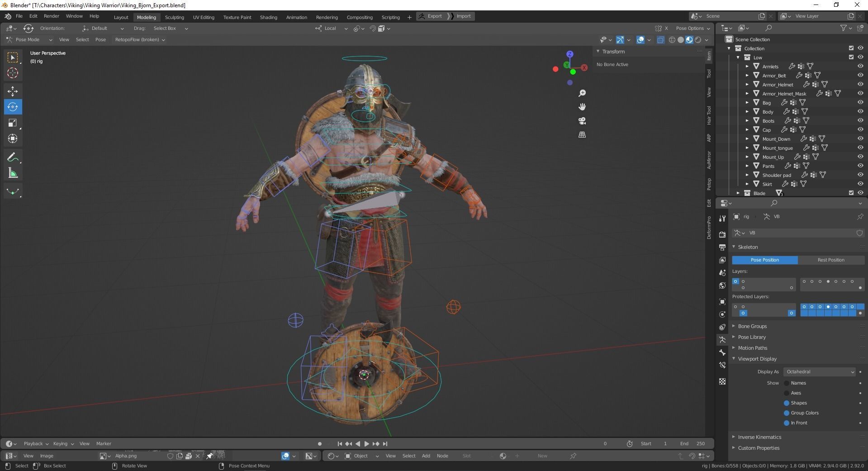Open the Object Data armature properties icon
Screen dimensions: 868x471
click(x=722, y=340)
